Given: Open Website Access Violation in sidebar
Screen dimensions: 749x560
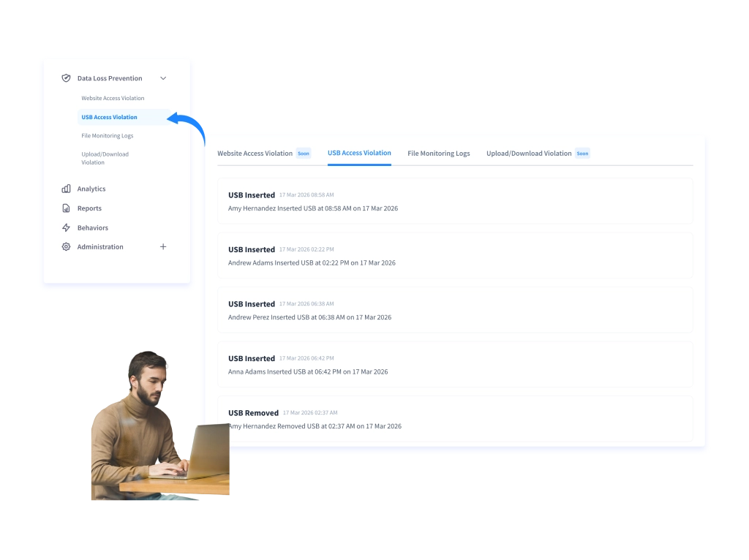Looking at the screenshot, I should (113, 98).
